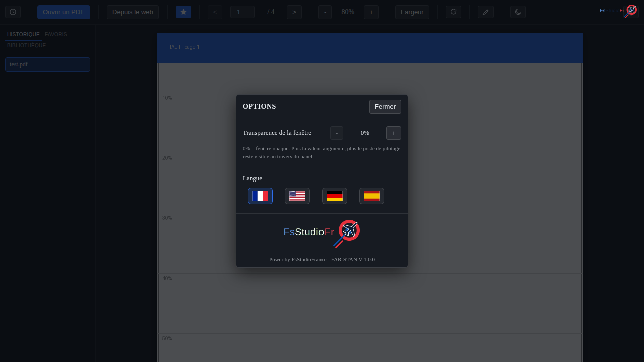The height and width of the screenshot is (362, 644).
Task: Go to previous page arrow
Action: pos(215,12)
